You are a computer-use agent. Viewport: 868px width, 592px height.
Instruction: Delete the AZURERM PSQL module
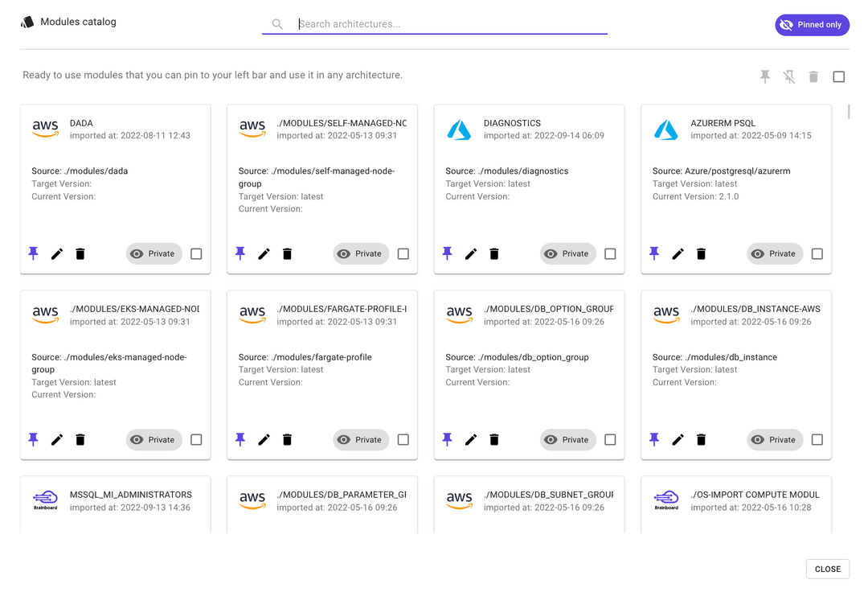point(701,253)
